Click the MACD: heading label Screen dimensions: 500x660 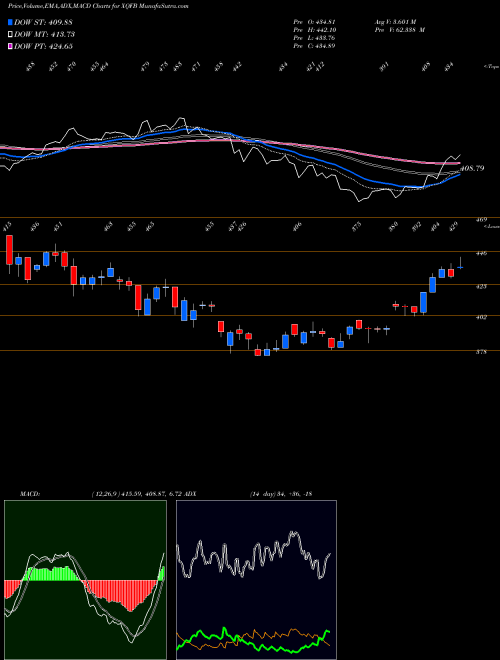tap(30, 493)
